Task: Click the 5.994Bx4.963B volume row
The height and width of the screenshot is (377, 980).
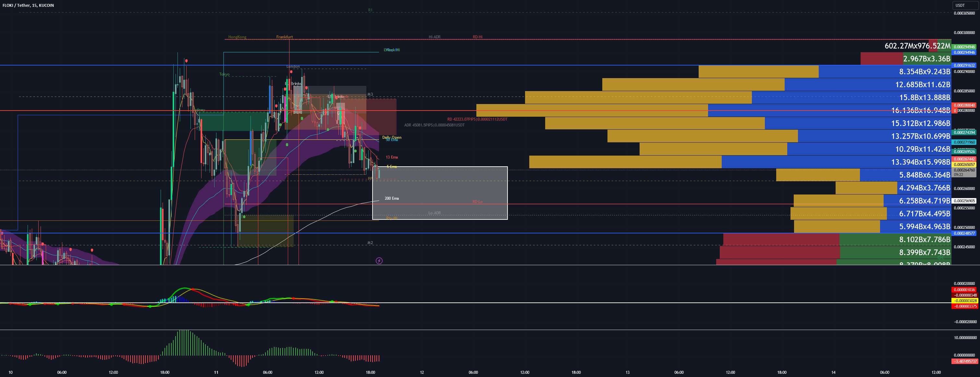Action: click(873, 227)
